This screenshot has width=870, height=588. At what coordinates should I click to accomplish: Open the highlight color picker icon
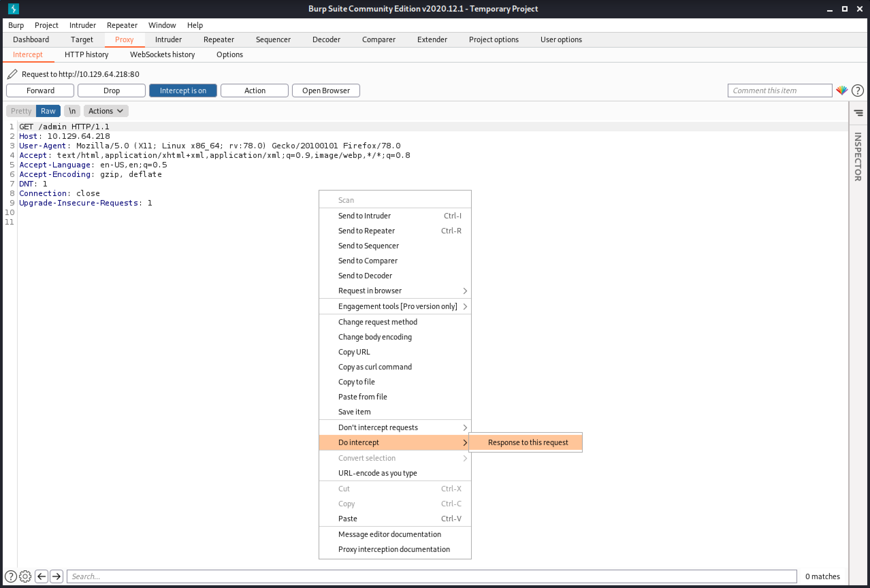click(842, 91)
